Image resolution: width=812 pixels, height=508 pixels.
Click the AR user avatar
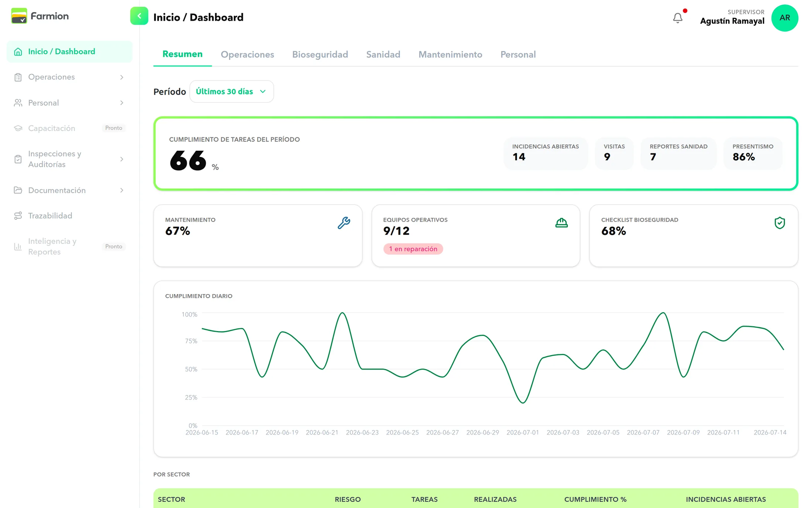pyautogui.click(x=785, y=18)
